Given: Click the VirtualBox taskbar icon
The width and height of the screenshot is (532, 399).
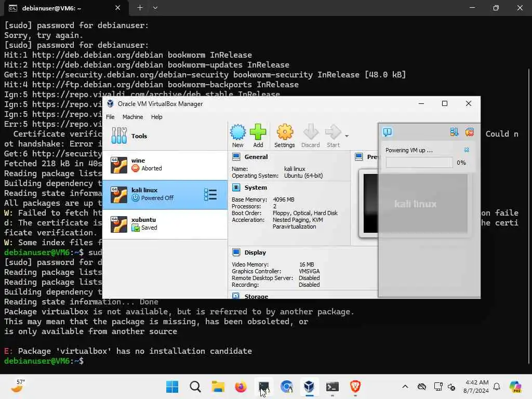Looking at the screenshot, I should pos(309,387).
